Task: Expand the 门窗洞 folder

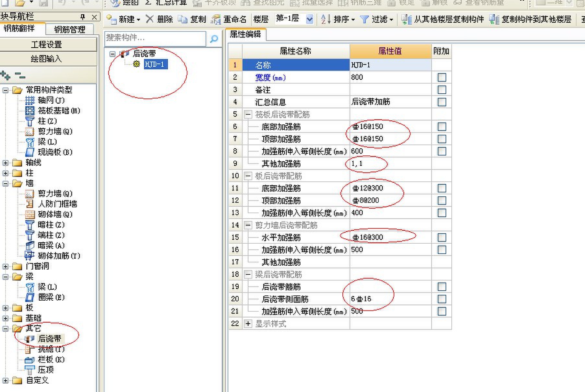Action: tap(5, 266)
